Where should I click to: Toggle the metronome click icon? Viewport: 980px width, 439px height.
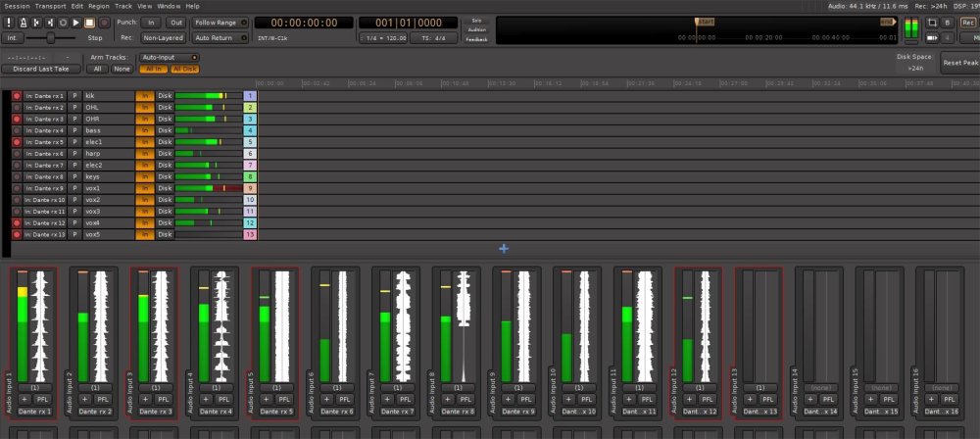pos(23,23)
